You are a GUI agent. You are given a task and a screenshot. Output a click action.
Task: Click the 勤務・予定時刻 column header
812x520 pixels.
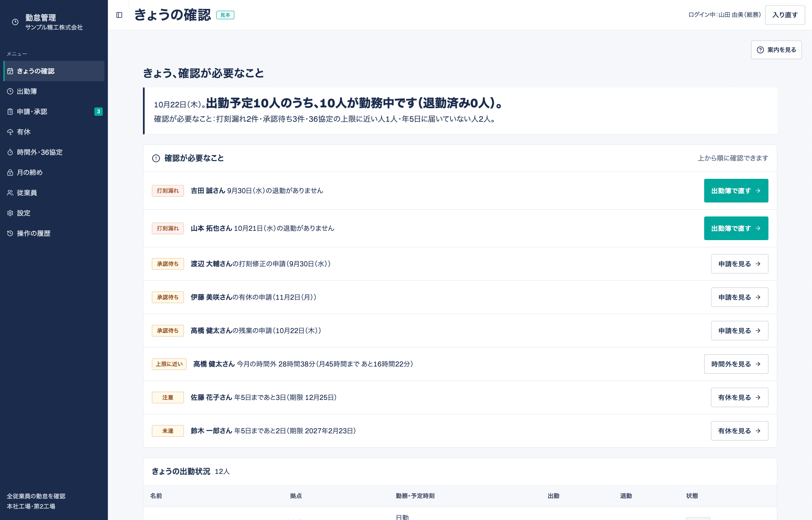[415, 496]
